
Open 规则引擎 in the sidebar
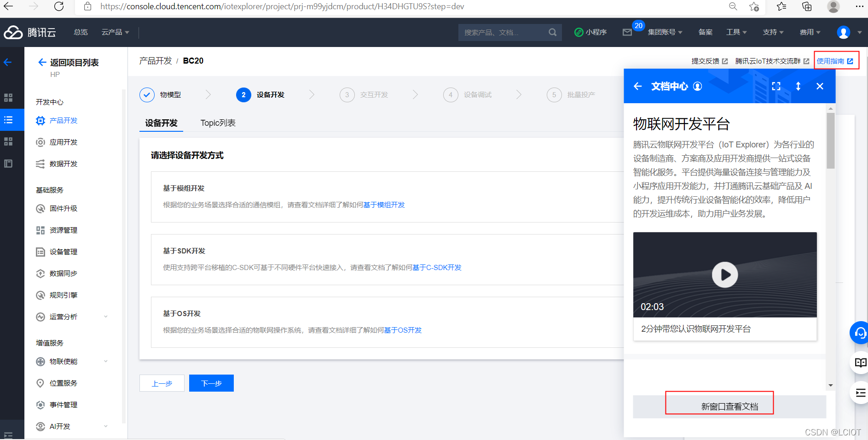pos(64,295)
